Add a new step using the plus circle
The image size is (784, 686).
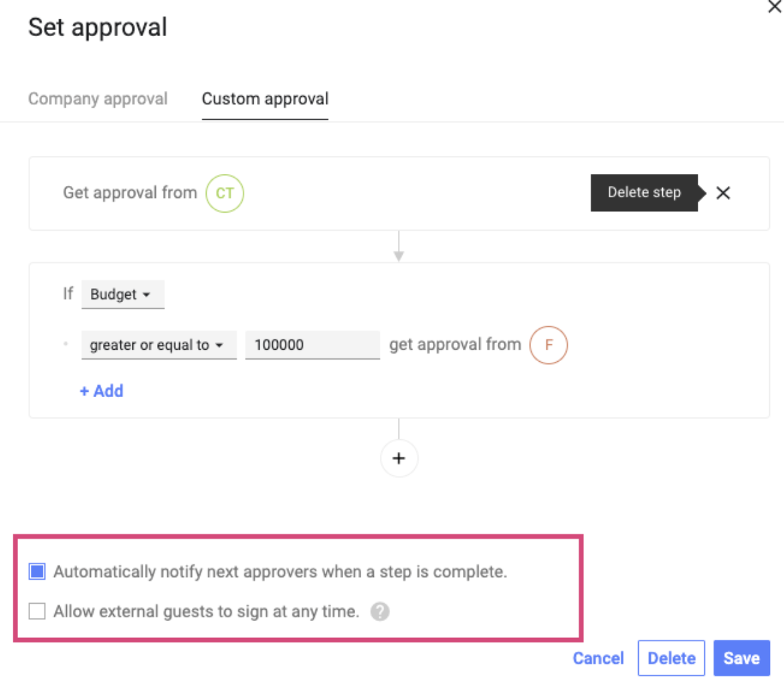click(x=399, y=458)
